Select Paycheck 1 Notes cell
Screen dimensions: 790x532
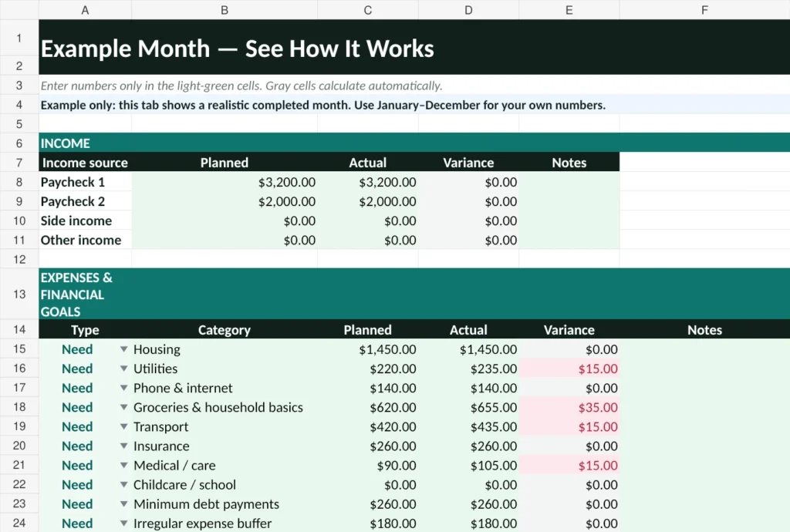tap(569, 182)
